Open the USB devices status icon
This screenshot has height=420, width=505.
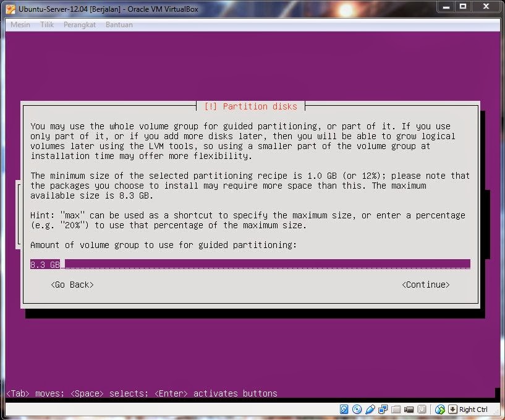(370, 409)
